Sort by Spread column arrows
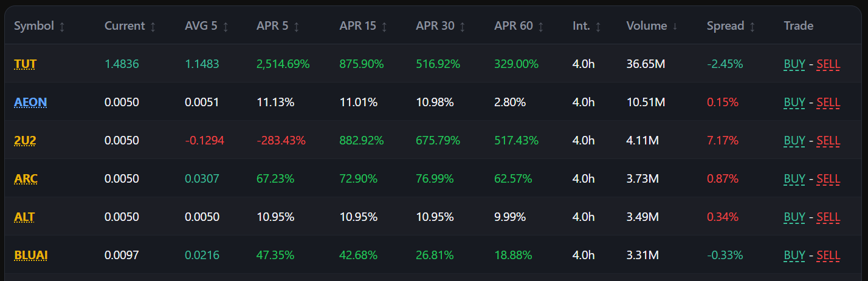Viewport: 868px width, 281px height. click(752, 26)
